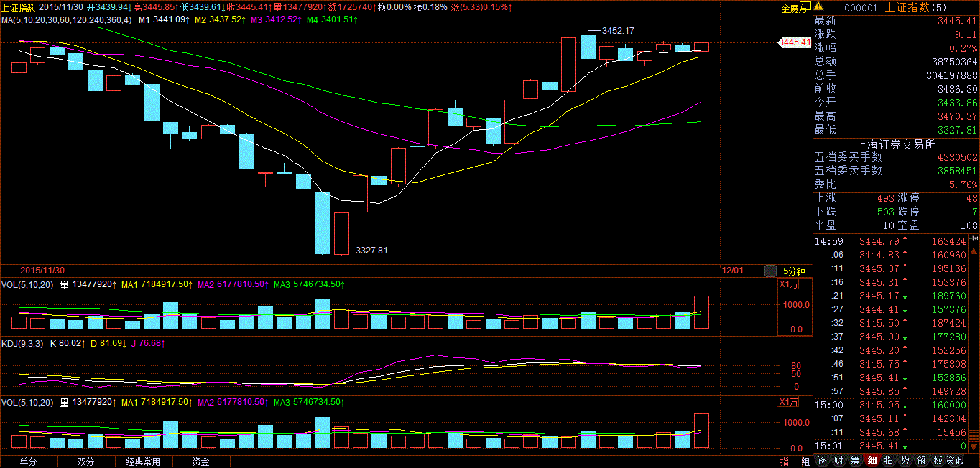Select the highlighted 细 detail panel
Screen dimensions: 980x468
coord(872,461)
